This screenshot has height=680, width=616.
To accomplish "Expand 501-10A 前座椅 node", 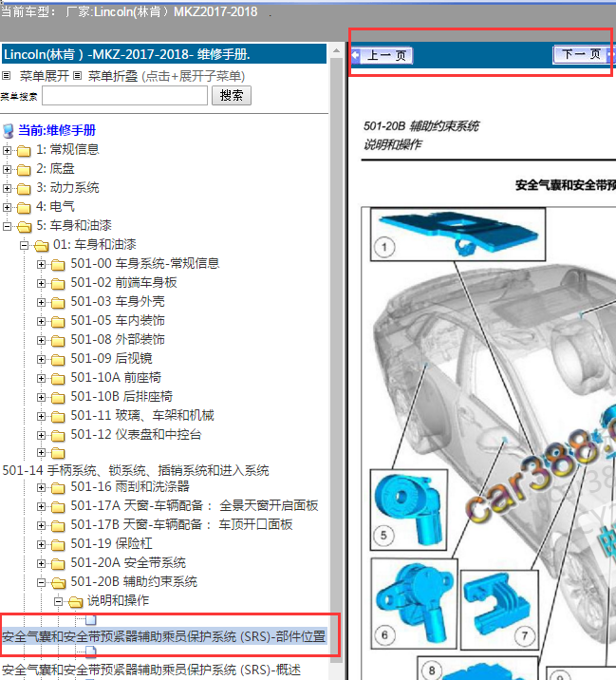I will (41, 378).
